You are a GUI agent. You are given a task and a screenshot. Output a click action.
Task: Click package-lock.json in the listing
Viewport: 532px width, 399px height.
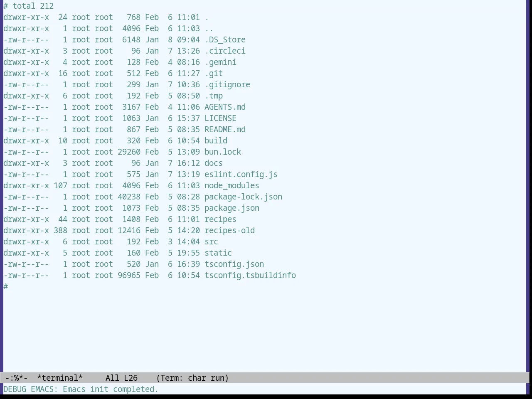click(243, 197)
